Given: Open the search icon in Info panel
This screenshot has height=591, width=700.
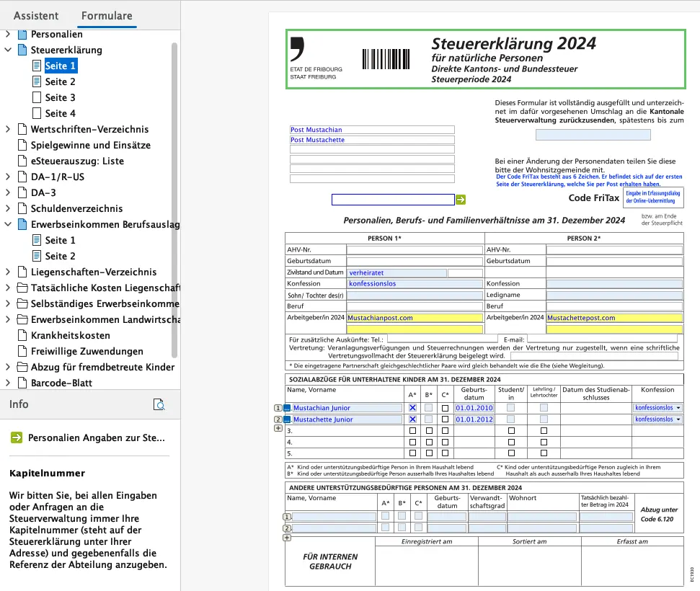Looking at the screenshot, I should click(x=159, y=404).
